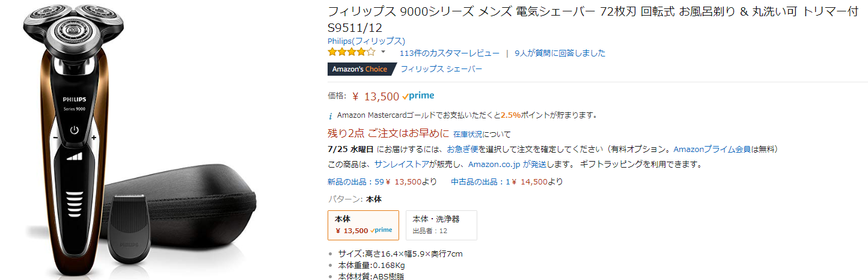The width and height of the screenshot is (868, 280).
Task: Open the 在庫状況 stock status link
Action: pos(468,134)
